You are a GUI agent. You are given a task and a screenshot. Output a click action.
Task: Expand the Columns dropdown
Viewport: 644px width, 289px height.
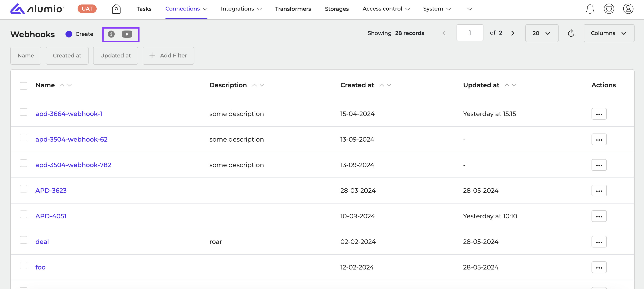[609, 33]
